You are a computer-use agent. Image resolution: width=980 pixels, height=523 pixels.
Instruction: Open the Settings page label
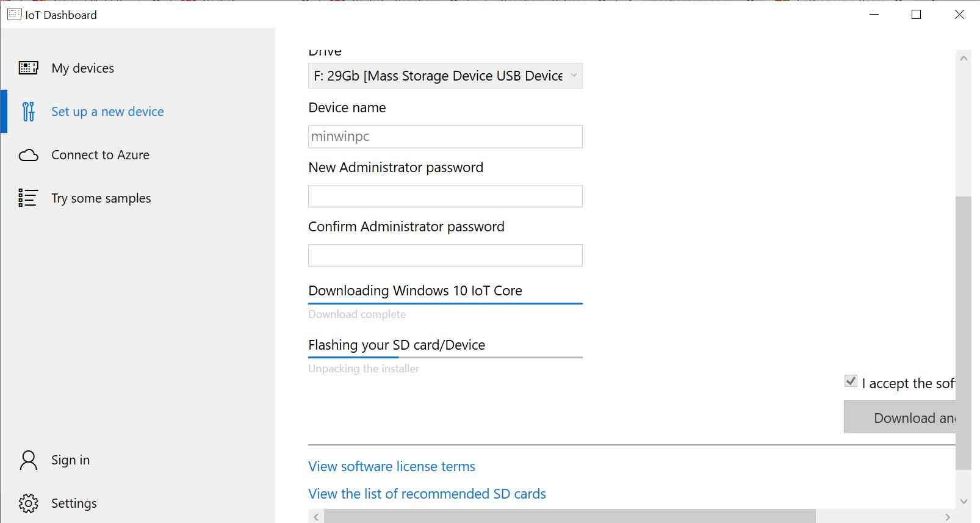74,503
